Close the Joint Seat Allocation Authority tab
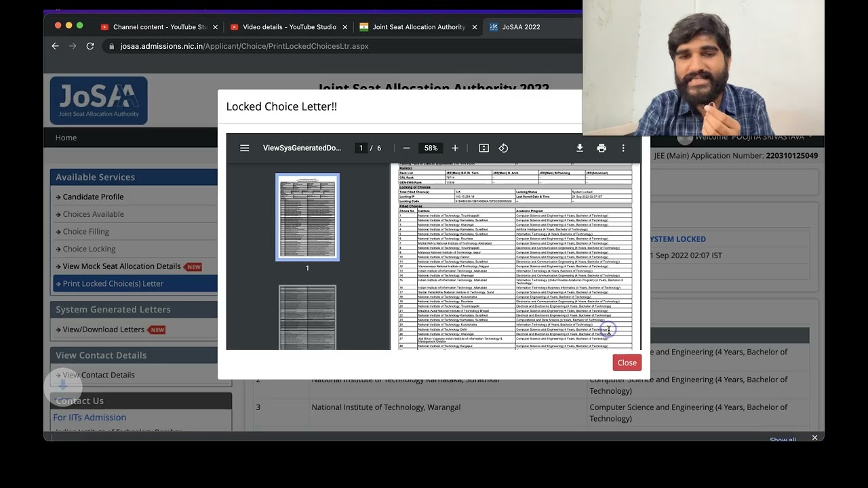Image resolution: width=868 pixels, height=488 pixels. [x=475, y=27]
